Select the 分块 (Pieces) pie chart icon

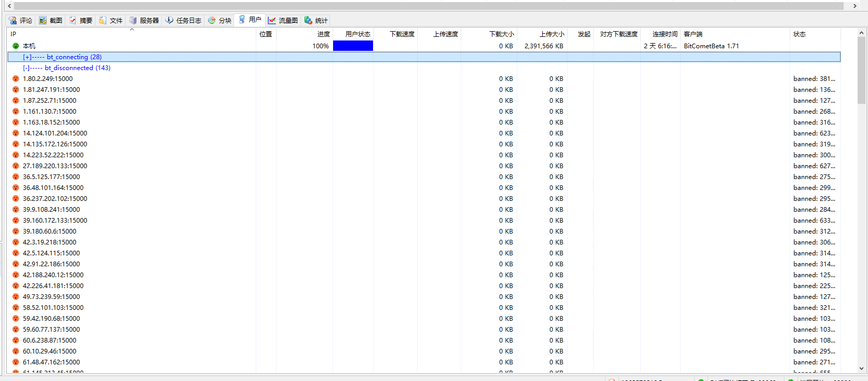212,20
